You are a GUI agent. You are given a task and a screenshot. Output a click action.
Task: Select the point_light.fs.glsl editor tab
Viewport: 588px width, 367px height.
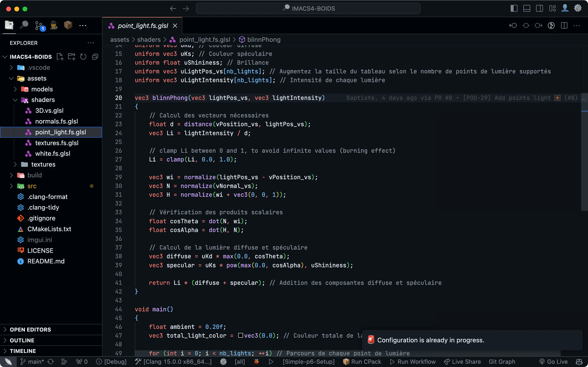pos(143,26)
